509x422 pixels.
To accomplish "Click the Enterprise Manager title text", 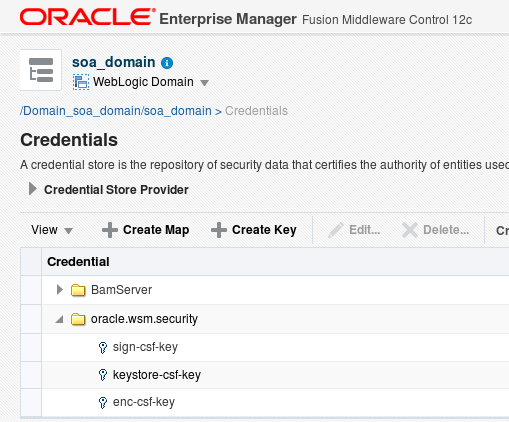I will 228,19.
